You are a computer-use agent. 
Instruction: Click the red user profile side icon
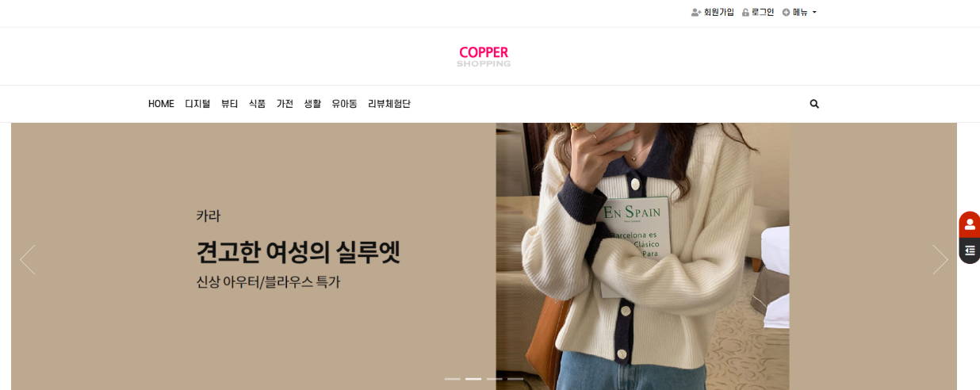(969, 224)
